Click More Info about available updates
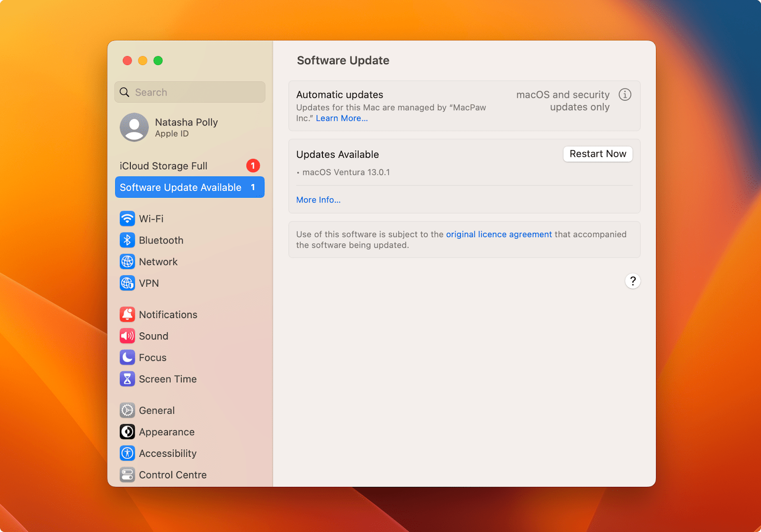Viewport: 761px width, 532px height. (x=318, y=200)
